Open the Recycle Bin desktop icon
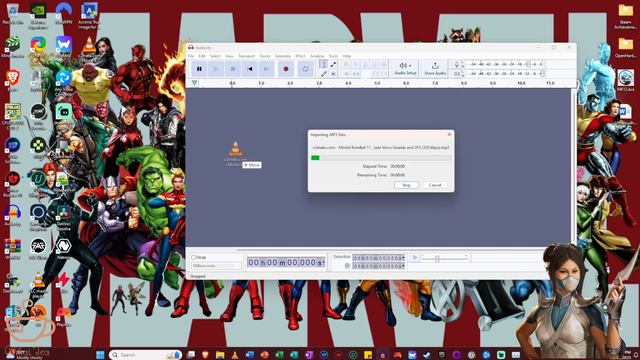 click(12, 13)
